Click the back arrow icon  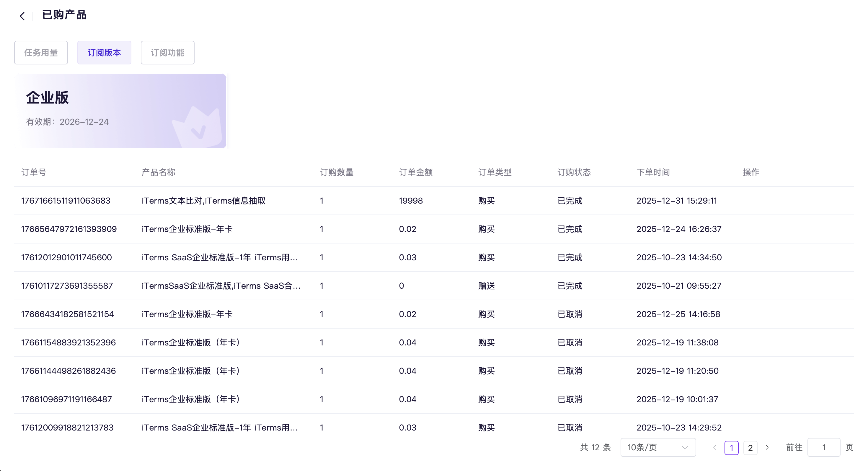(x=22, y=16)
